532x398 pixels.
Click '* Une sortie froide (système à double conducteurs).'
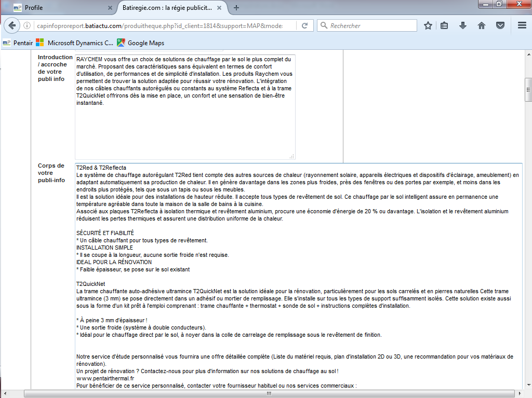(141, 327)
